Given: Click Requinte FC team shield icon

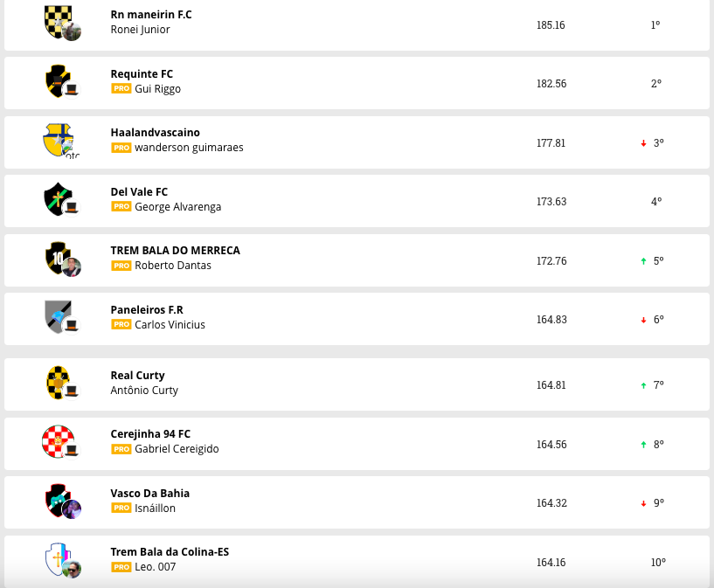Looking at the screenshot, I should click(58, 80).
